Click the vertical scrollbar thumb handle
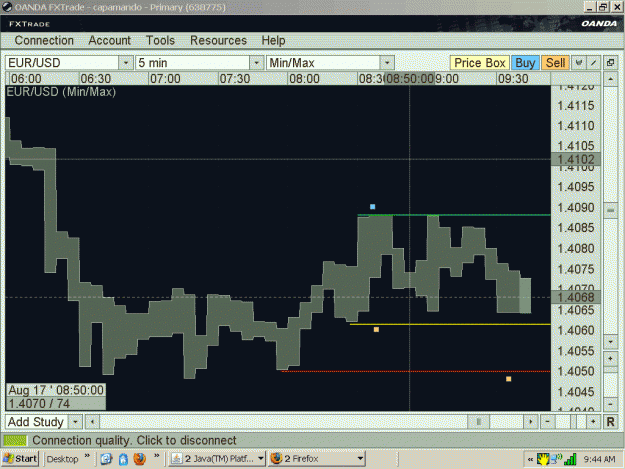 pos(610,210)
